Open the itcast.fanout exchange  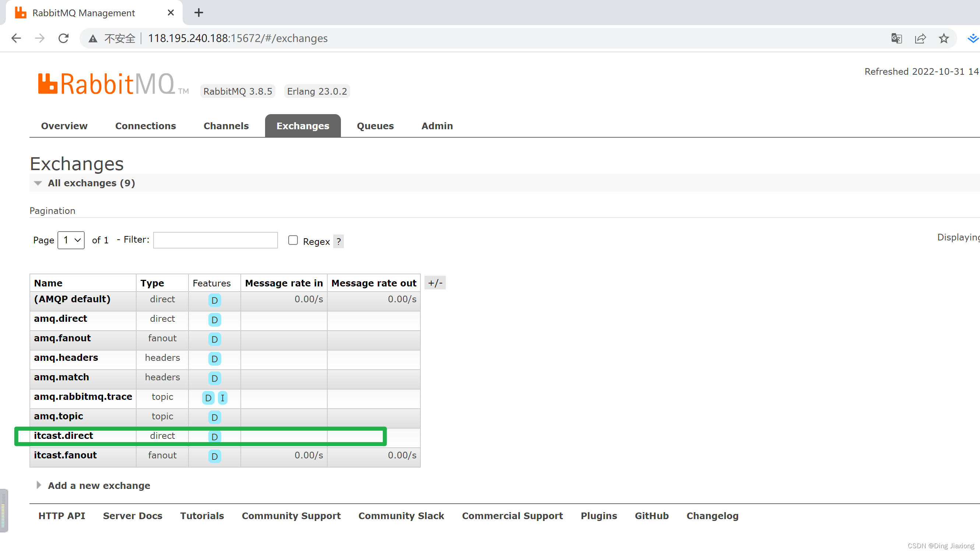tap(65, 455)
